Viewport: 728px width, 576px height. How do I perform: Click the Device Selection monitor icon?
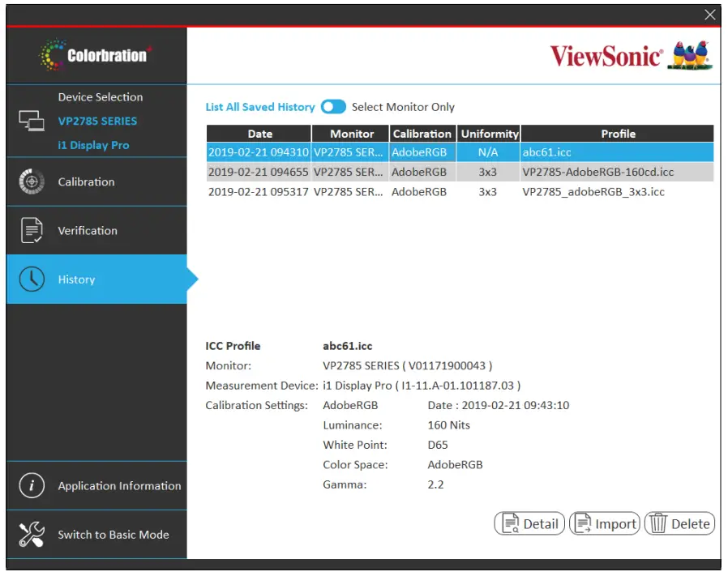[32, 121]
